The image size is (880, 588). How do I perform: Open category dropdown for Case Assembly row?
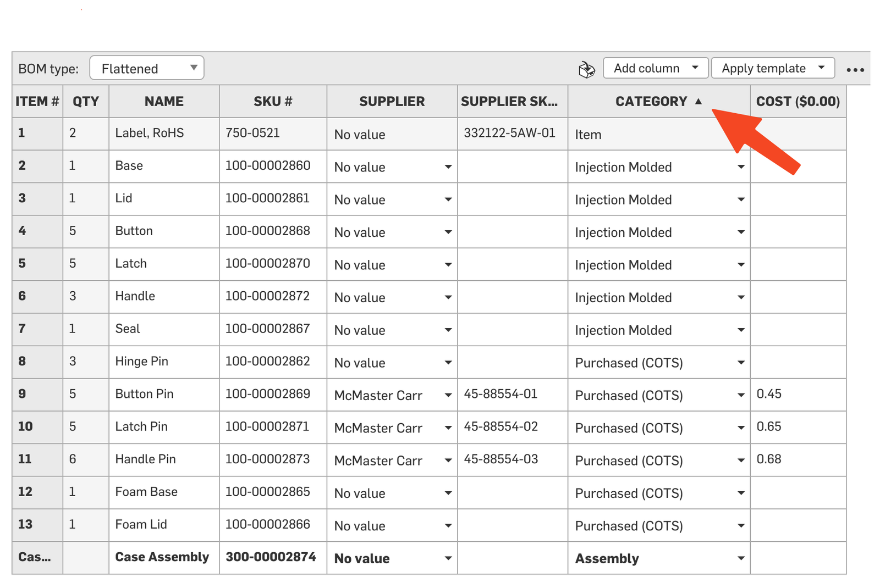tap(740, 558)
